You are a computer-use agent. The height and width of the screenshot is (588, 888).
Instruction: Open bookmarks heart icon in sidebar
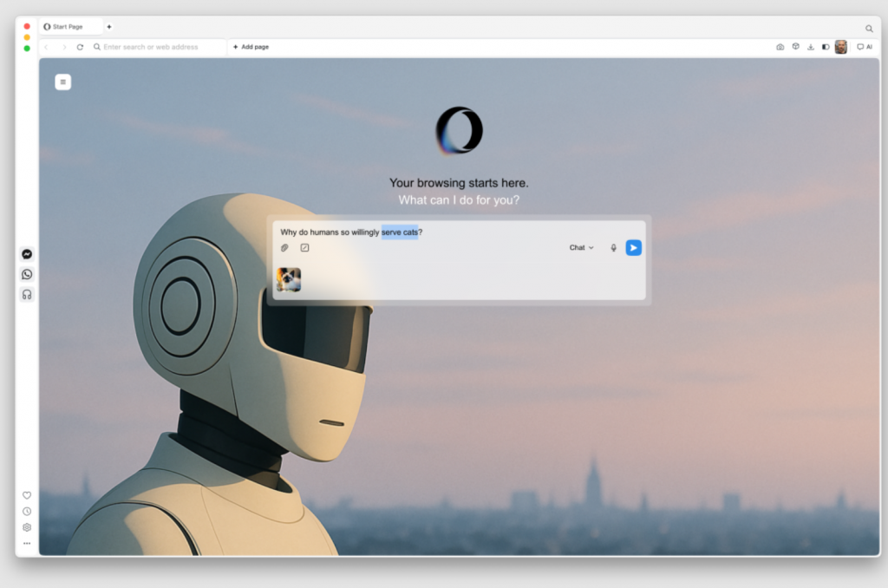tap(27, 495)
